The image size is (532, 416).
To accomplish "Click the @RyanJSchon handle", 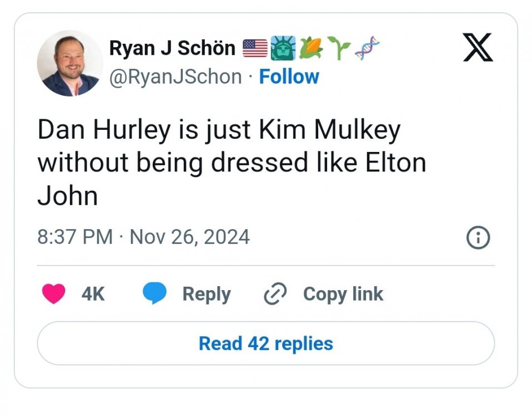I will click(x=176, y=77).
